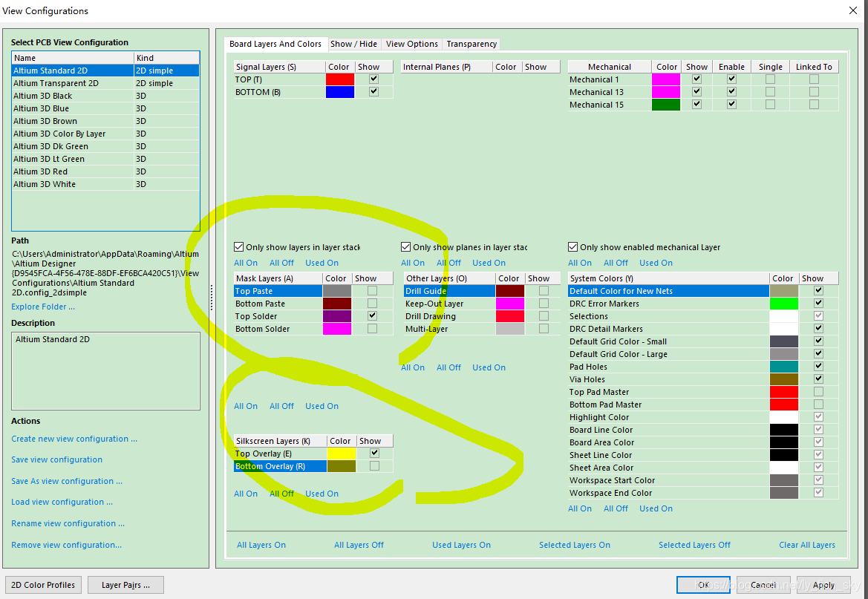
Task: Click the Top Solder purple color swatch
Action: point(337,316)
